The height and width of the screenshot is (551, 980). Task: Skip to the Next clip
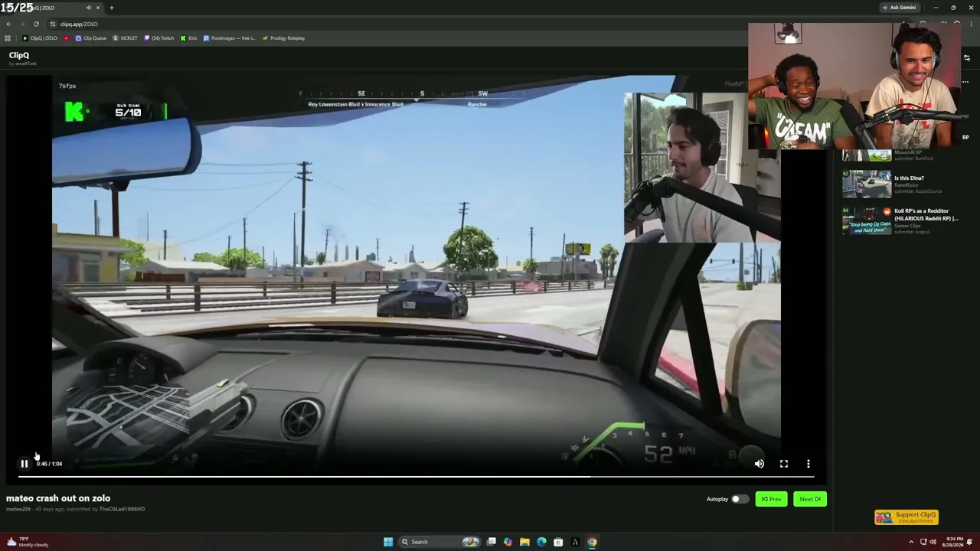click(x=809, y=499)
